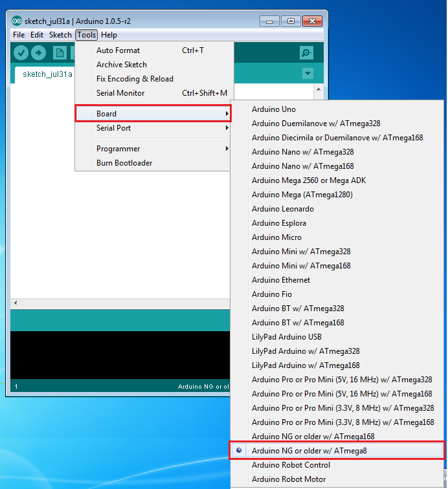The image size is (448, 489).
Task: Pick Pro Mini 3.3V 8 MHz ATmega168
Action: click(337, 422)
